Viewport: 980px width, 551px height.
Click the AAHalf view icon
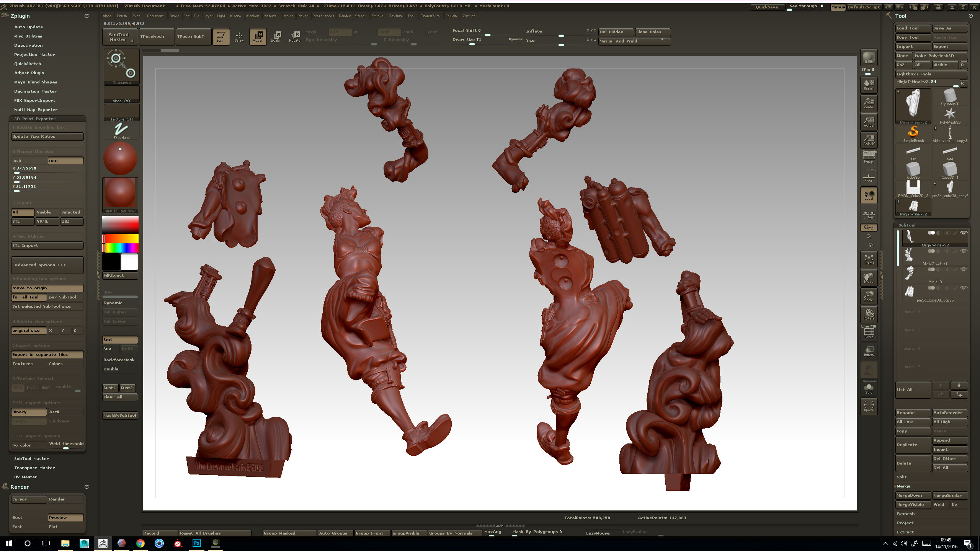click(869, 140)
